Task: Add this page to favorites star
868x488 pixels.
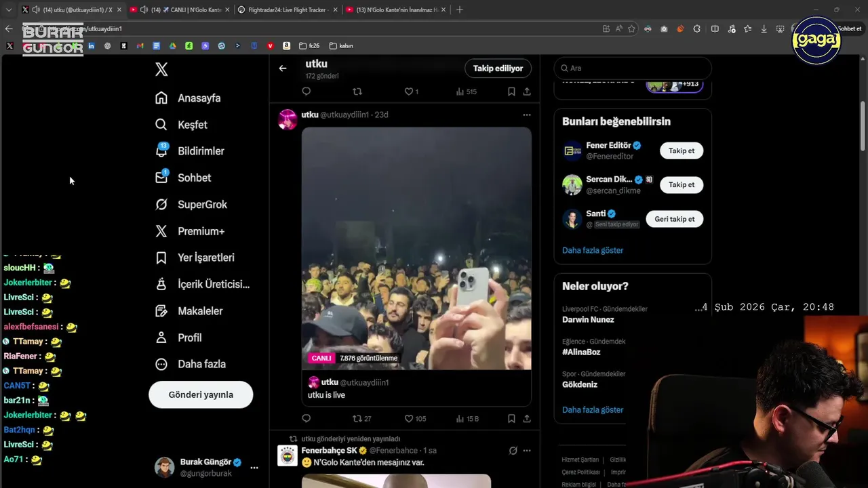Action: pos(631,28)
